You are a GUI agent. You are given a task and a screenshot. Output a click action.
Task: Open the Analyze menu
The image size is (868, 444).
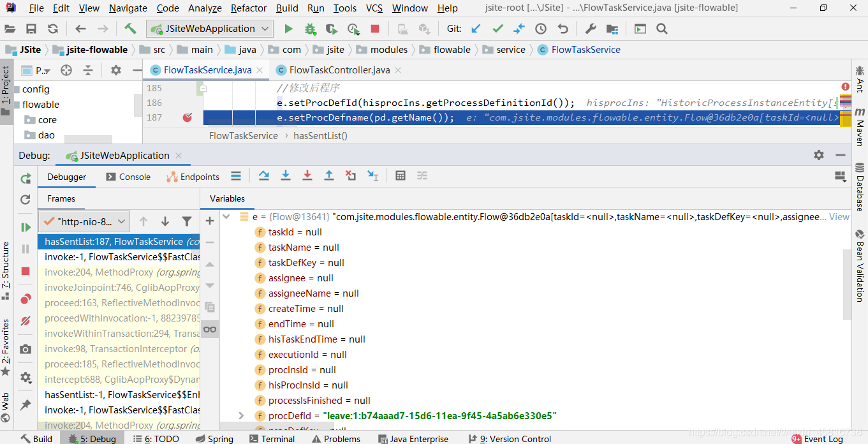point(205,8)
